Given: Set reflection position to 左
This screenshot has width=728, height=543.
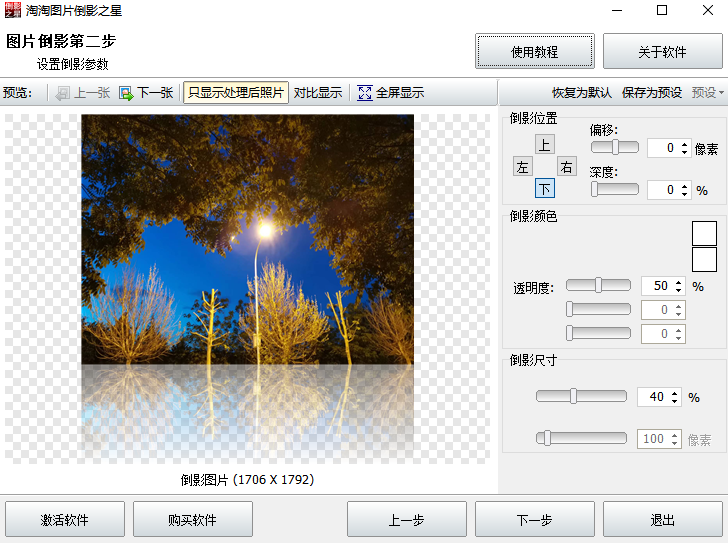Looking at the screenshot, I should [x=523, y=167].
